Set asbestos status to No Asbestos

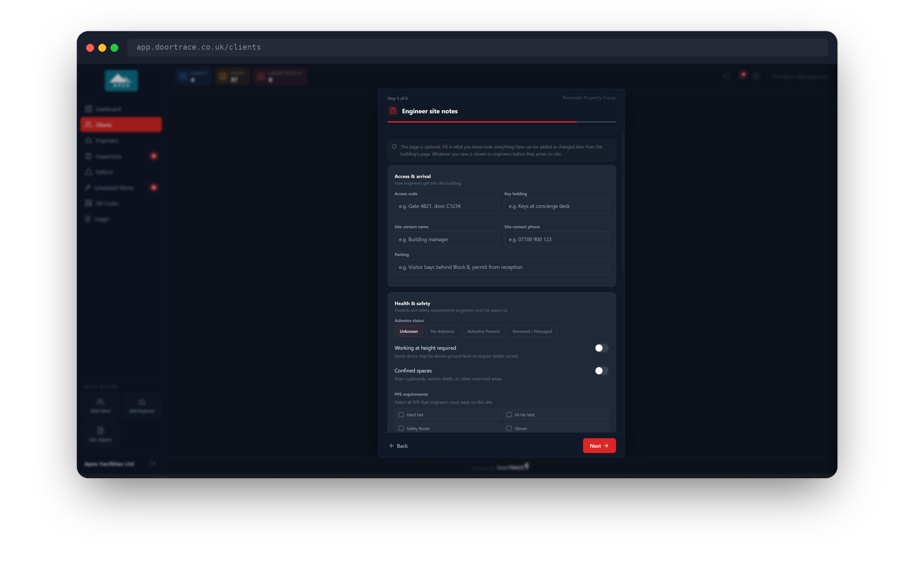(x=442, y=331)
